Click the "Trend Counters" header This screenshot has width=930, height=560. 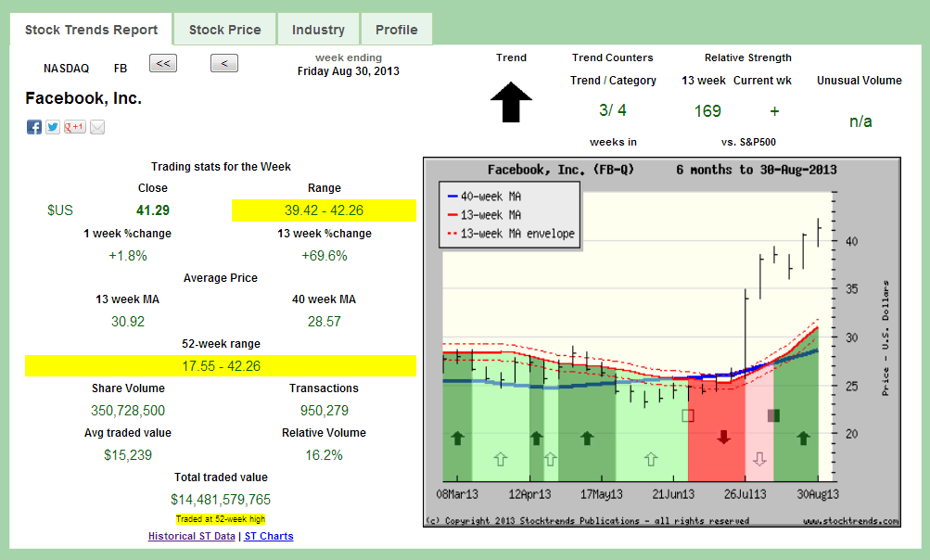point(613,57)
